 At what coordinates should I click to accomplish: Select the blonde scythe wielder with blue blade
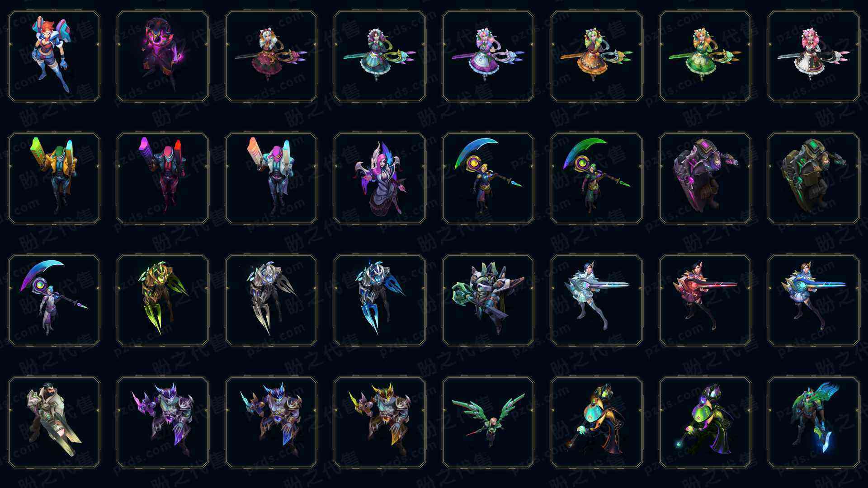click(488, 178)
